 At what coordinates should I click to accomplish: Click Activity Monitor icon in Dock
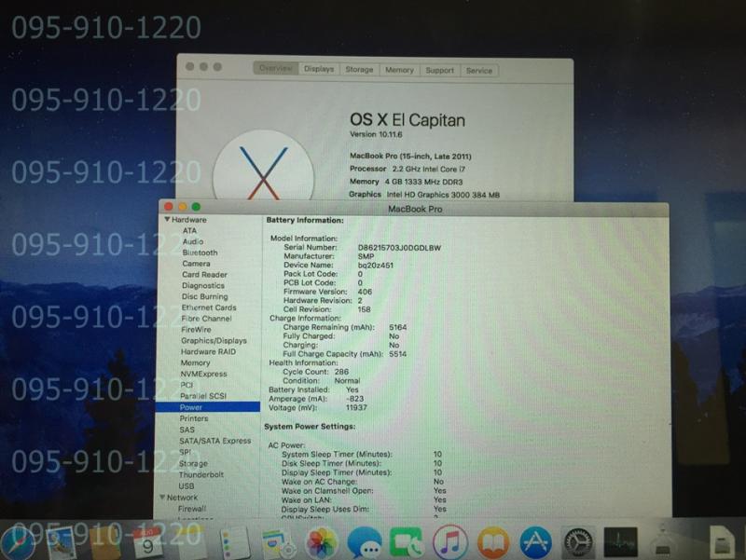[621, 542]
